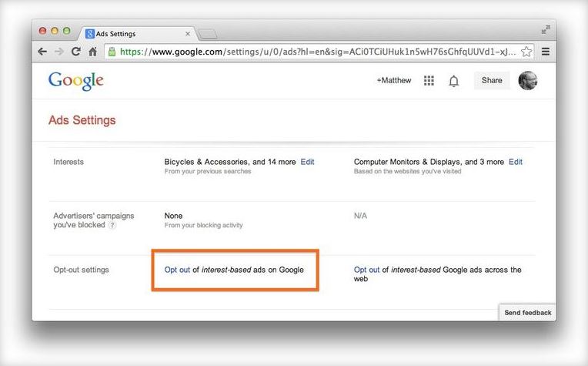Viewport: 588px width, 366px height.
Task: Click the 'None' blocked campaigns value
Action: click(x=173, y=216)
